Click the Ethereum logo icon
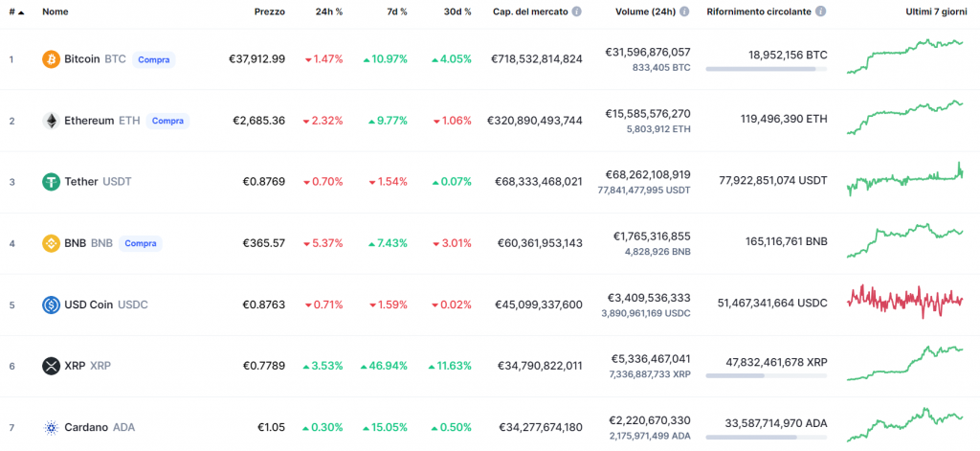The width and height of the screenshot is (980, 451). tap(51, 121)
